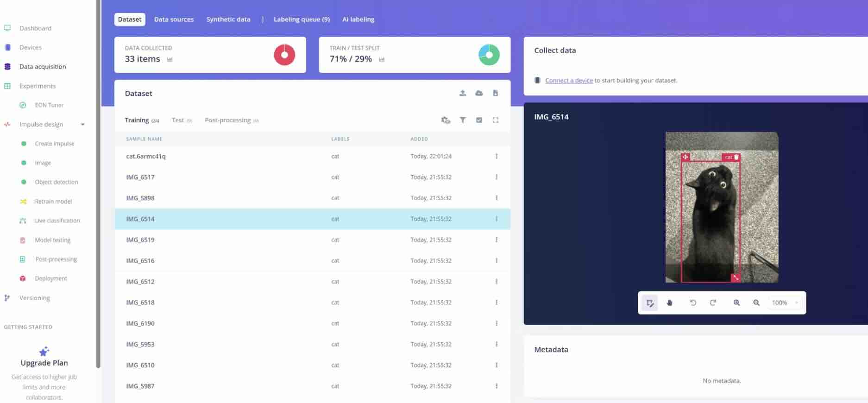Switch to the Test samples tab
This screenshot has height=403, width=868.
(x=178, y=120)
